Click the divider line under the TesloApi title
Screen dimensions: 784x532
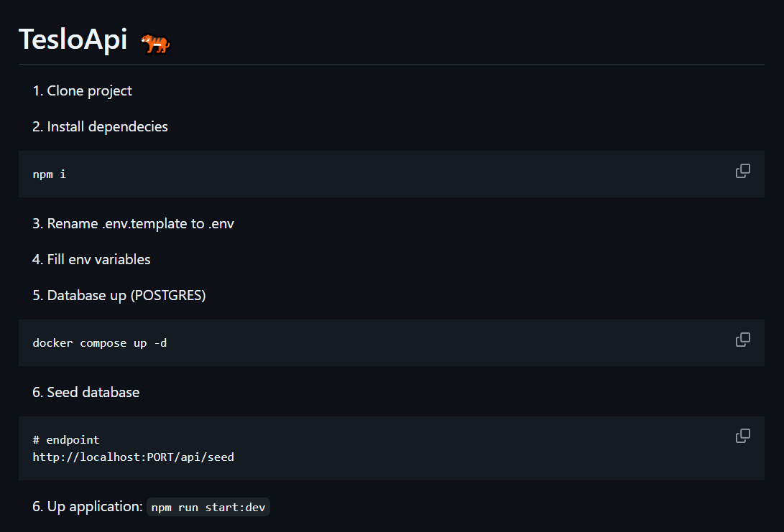coord(392,64)
